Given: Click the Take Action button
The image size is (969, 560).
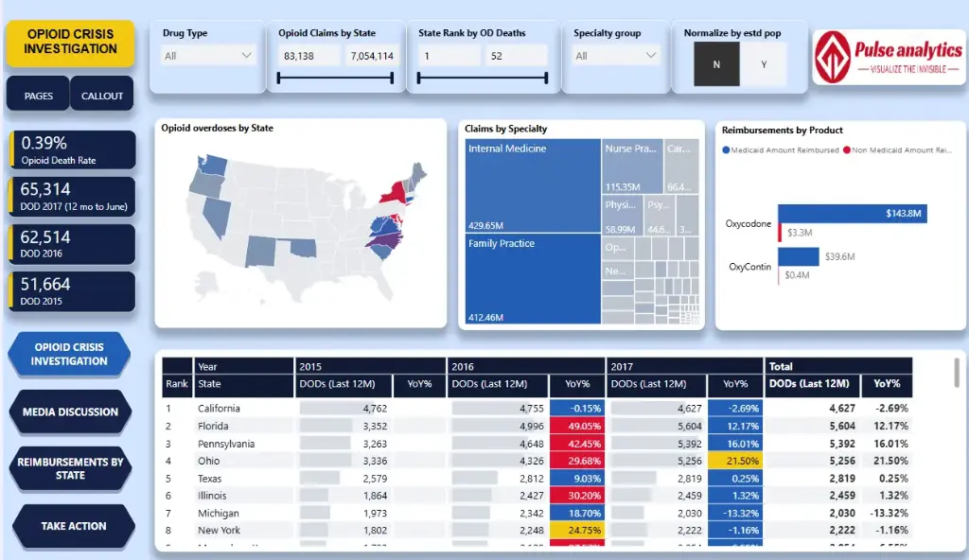Looking at the screenshot, I should click(73, 526).
